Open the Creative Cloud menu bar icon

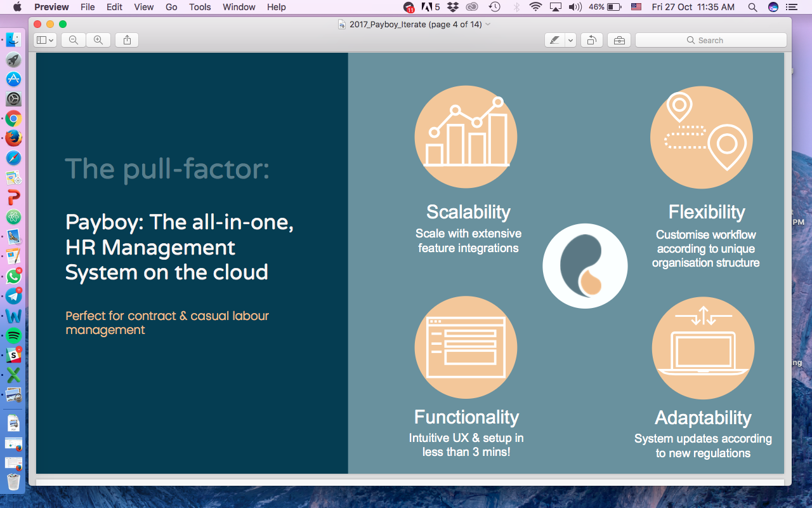(x=471, y=7)
